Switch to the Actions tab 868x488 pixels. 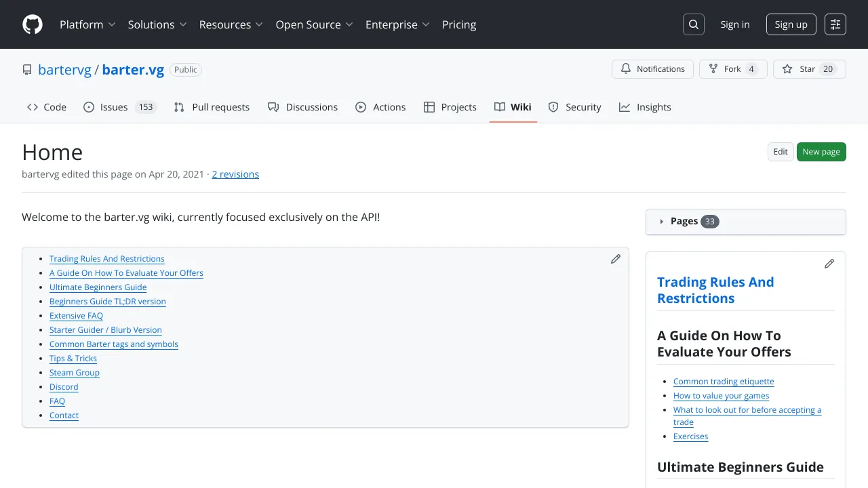point(380,107)
